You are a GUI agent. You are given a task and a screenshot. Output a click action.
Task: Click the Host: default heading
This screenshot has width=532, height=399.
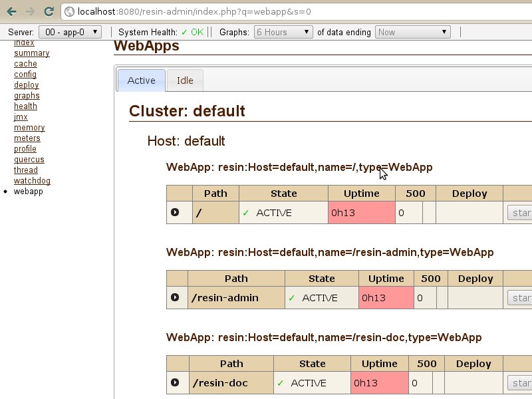(x=186, y=141)
